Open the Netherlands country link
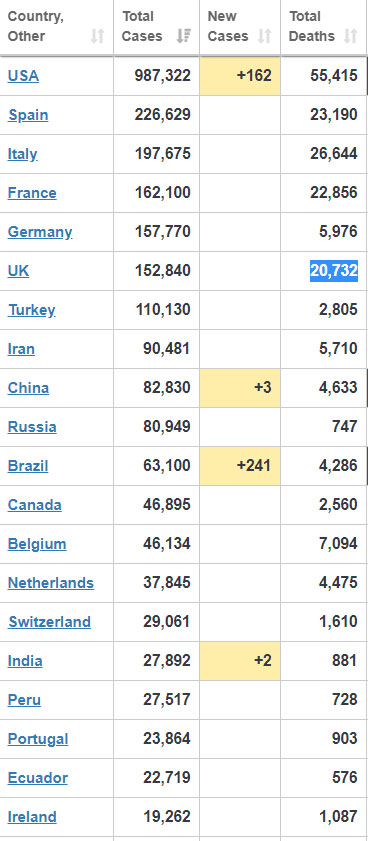368x841 pixels. 50,582
